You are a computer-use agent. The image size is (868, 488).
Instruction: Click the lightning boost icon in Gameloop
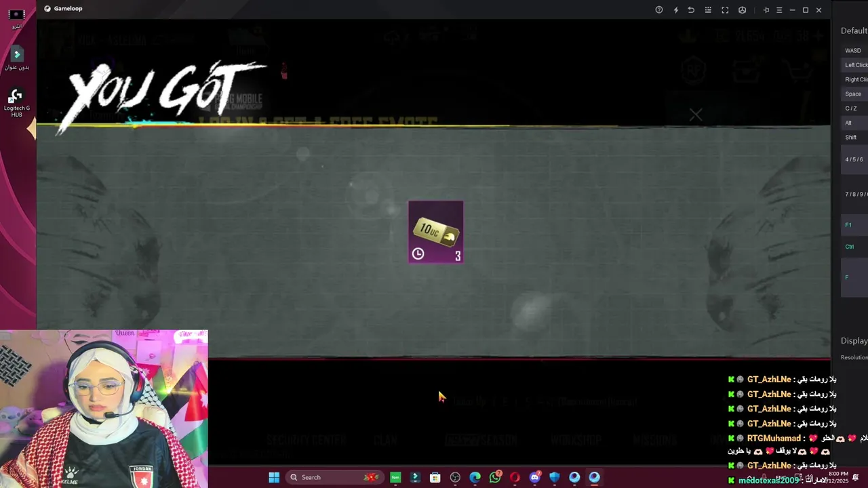[x=675, y=10]
